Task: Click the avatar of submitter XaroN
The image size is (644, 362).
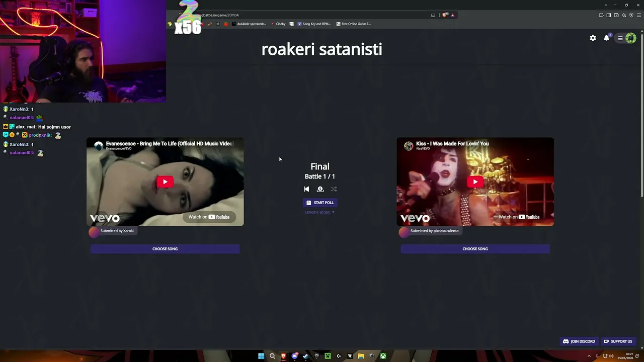Action: (x=94, y=231)
